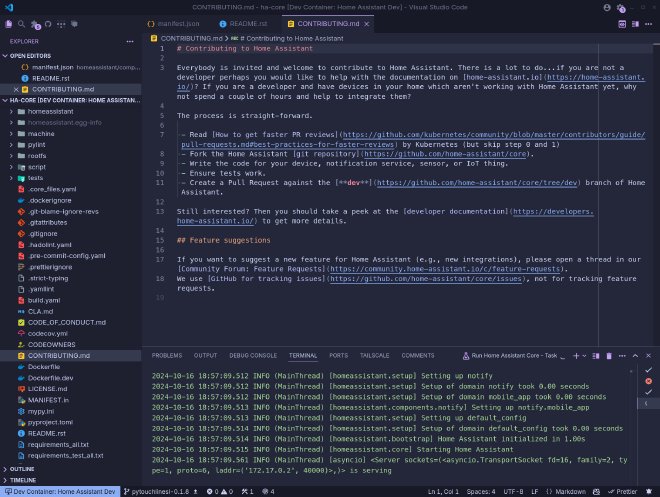
Task: Click the Prettier status bar item
Action: pos(623,492)
